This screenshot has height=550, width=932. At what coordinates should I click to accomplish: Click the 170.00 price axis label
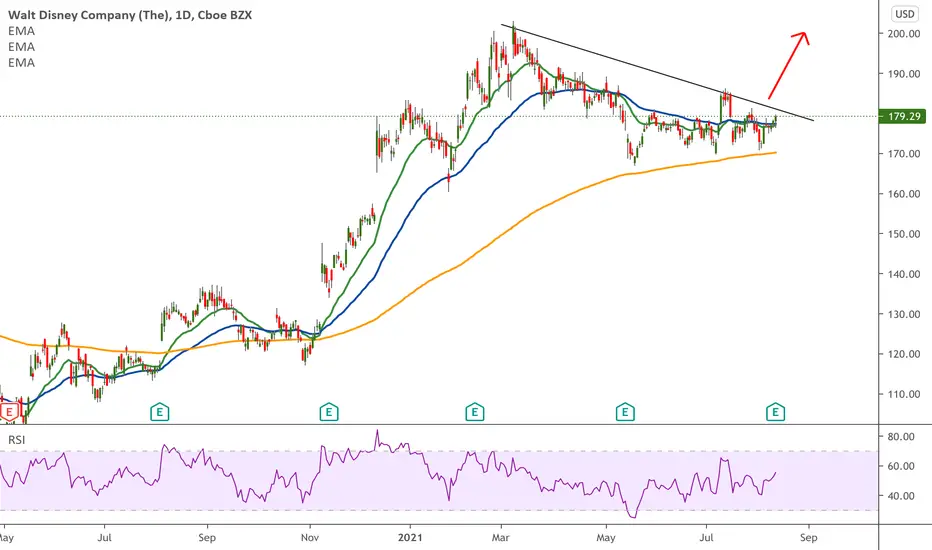click(903, 154)
